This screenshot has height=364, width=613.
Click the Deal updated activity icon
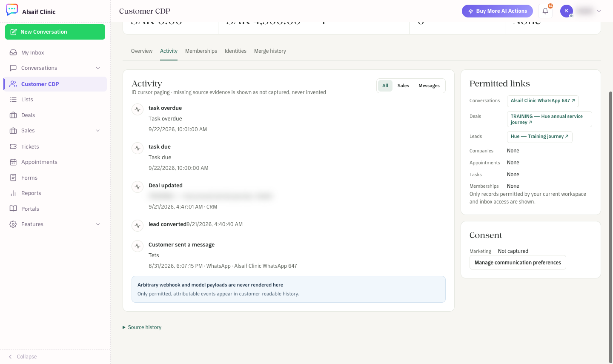pos(137,187)
